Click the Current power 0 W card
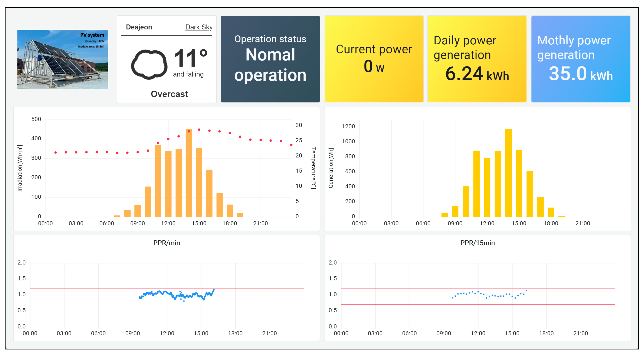644x356 pixels. 374,59
